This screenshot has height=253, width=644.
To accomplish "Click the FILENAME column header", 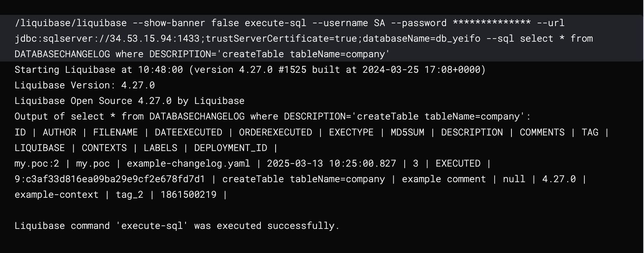I will (x=115, y=132).
